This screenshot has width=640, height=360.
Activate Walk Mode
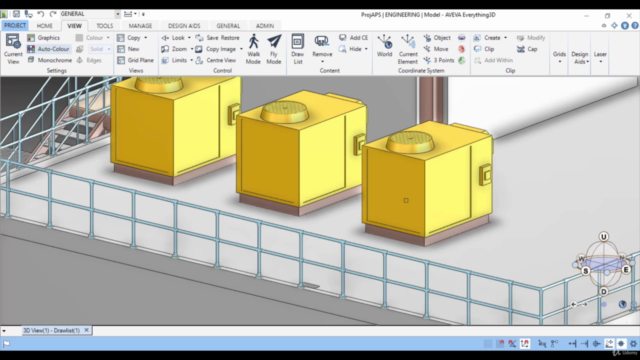(x=253, y=49)
